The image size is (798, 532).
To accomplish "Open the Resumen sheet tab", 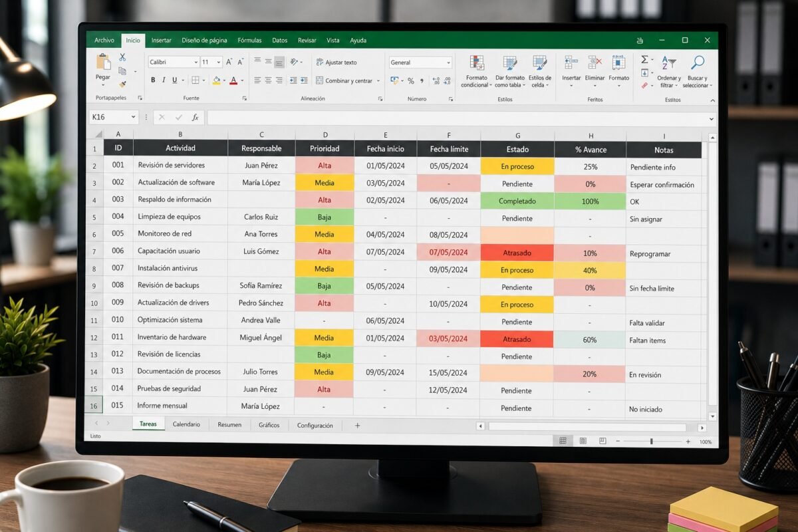I will 229,424.
